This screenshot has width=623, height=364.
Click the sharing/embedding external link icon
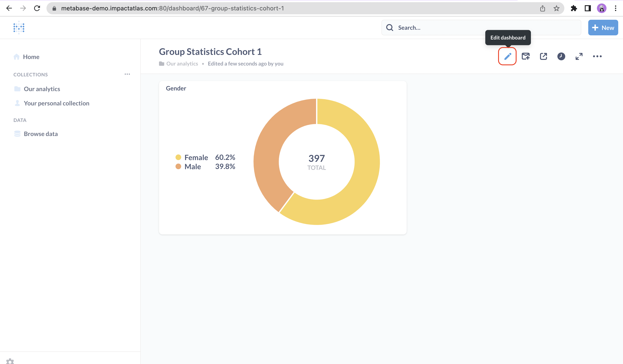pos(543,56)
